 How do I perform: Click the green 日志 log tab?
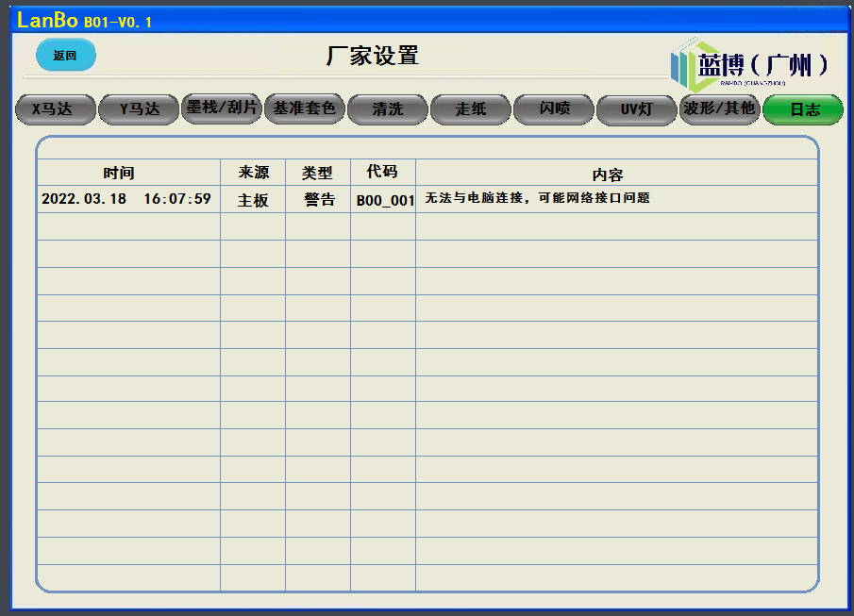(x=804, y=109)
